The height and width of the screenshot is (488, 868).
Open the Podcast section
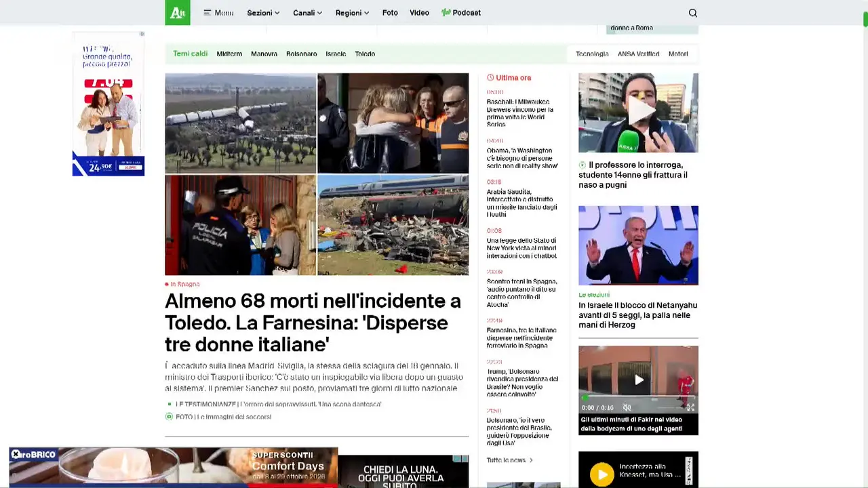pos(461,13)
